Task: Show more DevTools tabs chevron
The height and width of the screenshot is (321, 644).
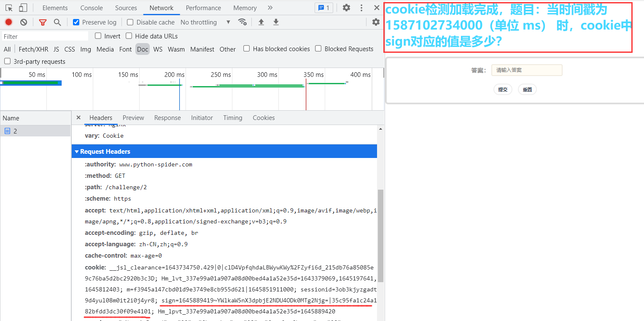Action: click(x=270, y=8)
